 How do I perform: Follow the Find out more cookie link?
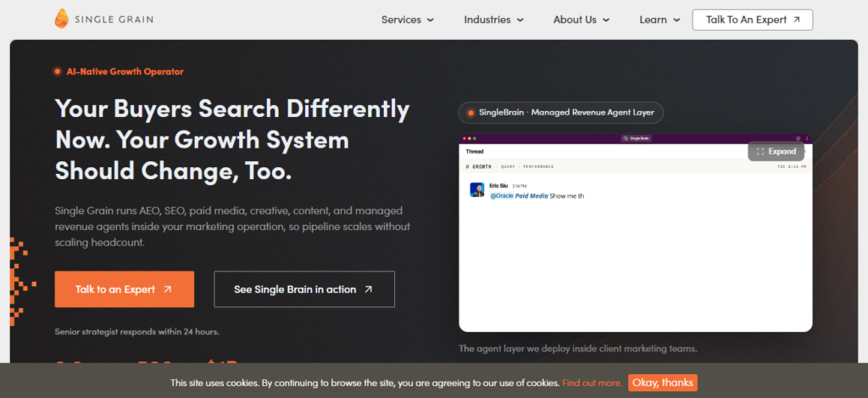(x=593, y=383)
